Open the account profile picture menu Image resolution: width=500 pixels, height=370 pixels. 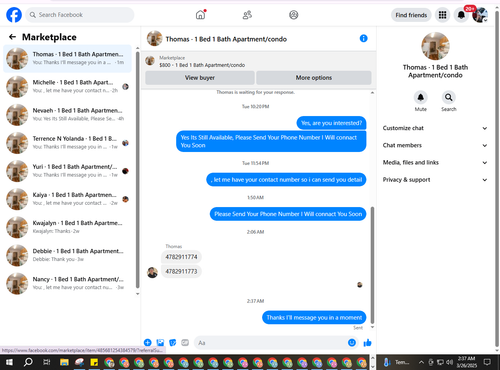[x=480, y=15]
